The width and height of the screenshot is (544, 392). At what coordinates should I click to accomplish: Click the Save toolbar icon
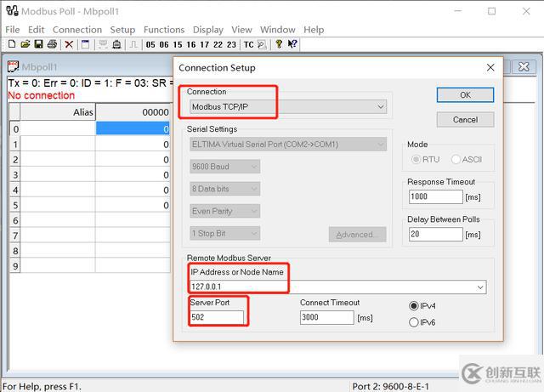(38, 44)
